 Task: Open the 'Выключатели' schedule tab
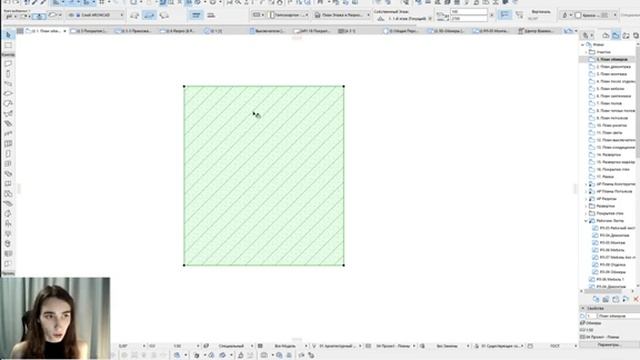point(269,31)
